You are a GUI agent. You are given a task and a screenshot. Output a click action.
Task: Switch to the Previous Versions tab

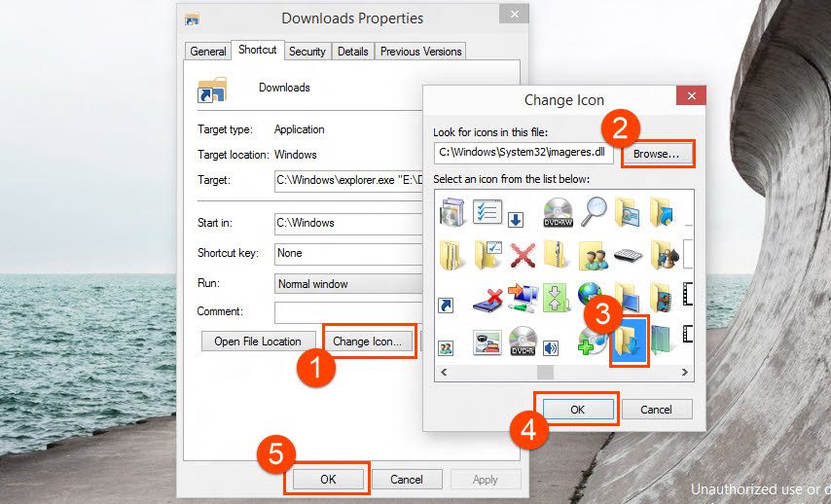point(420,52)
